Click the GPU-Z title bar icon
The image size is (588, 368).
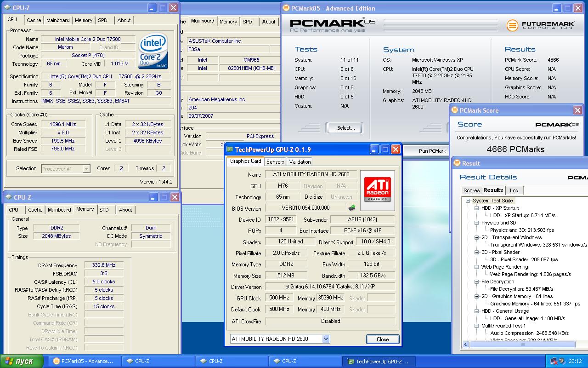[x=230, y=149]
